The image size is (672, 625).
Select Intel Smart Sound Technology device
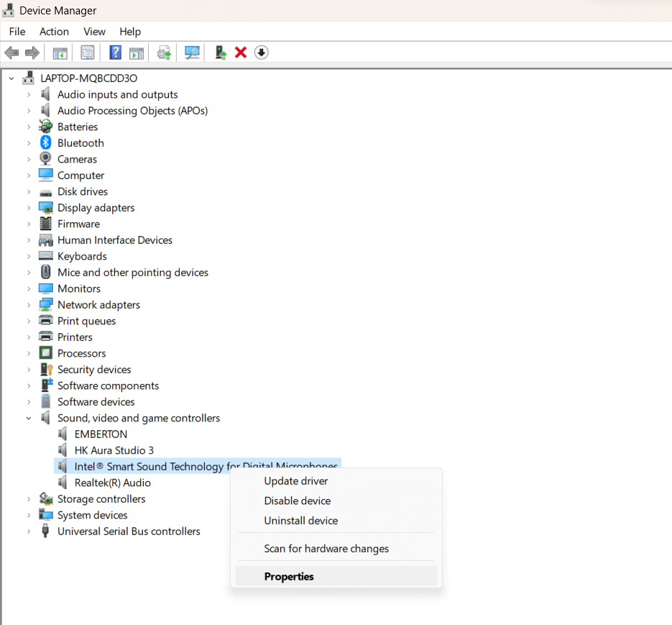point(198,466)
